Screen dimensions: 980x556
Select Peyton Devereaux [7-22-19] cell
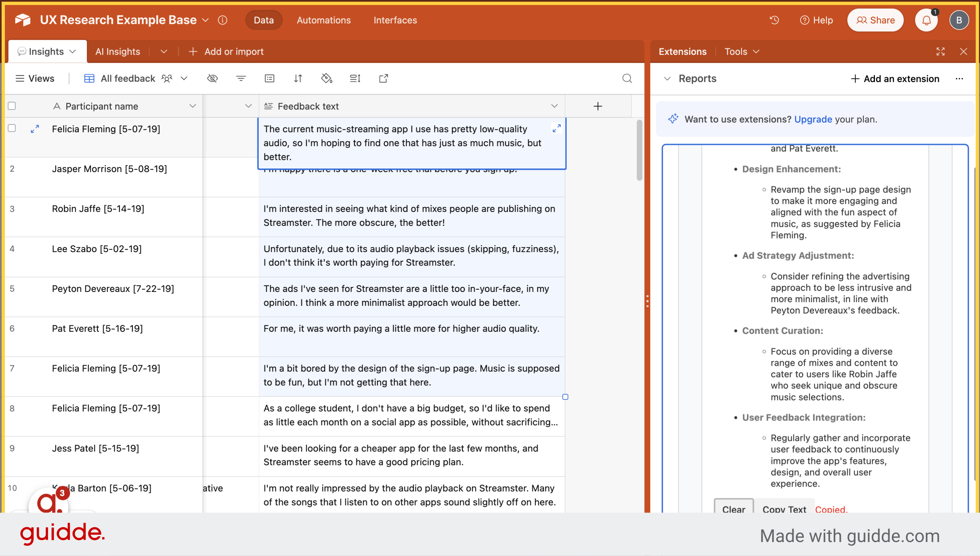(104, 297)
